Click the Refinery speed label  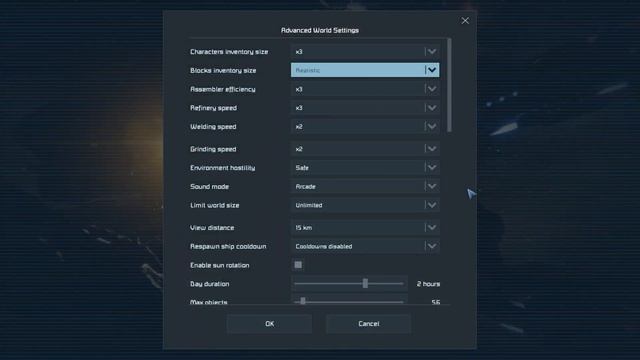[213, 108]
